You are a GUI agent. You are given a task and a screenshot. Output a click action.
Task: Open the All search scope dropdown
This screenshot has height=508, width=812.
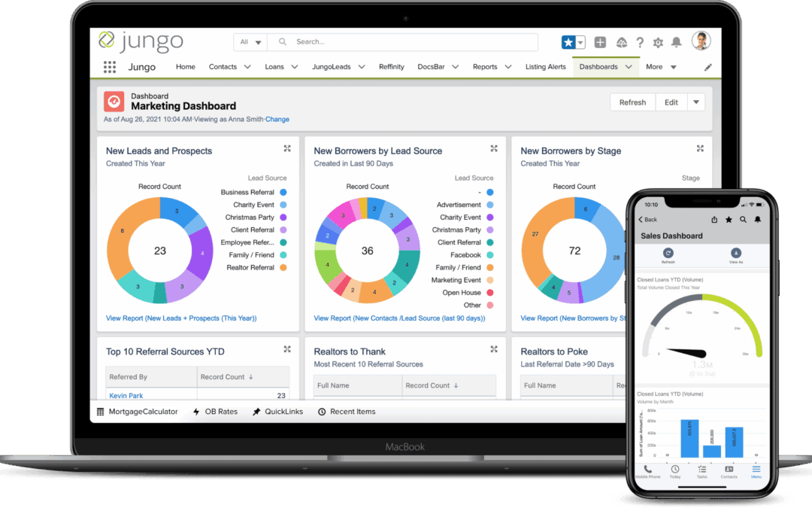click(250, 42)
